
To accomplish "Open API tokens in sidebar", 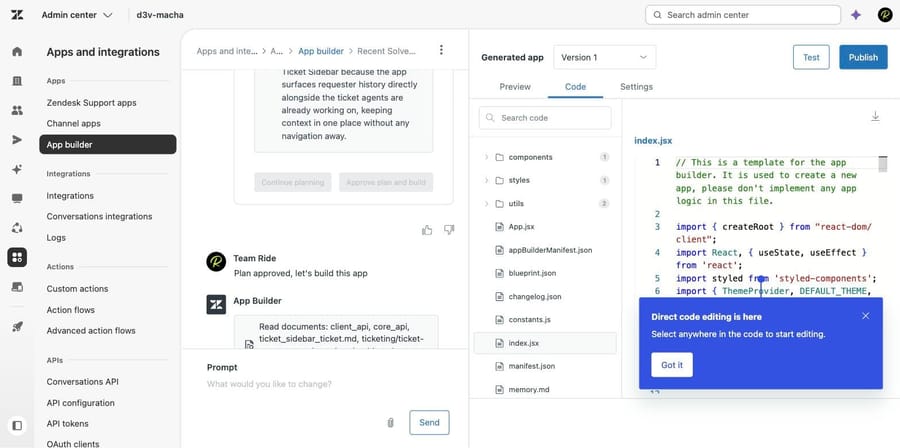I will click(68, 423).
